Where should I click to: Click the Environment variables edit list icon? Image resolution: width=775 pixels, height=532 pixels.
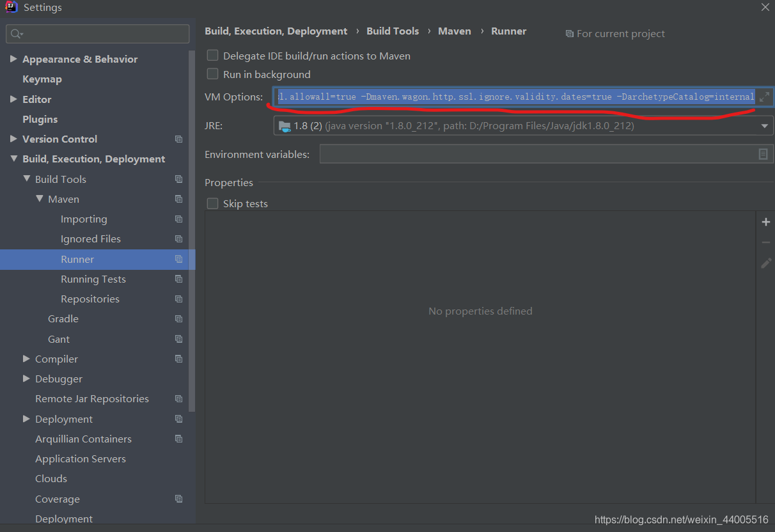[763, 154]
